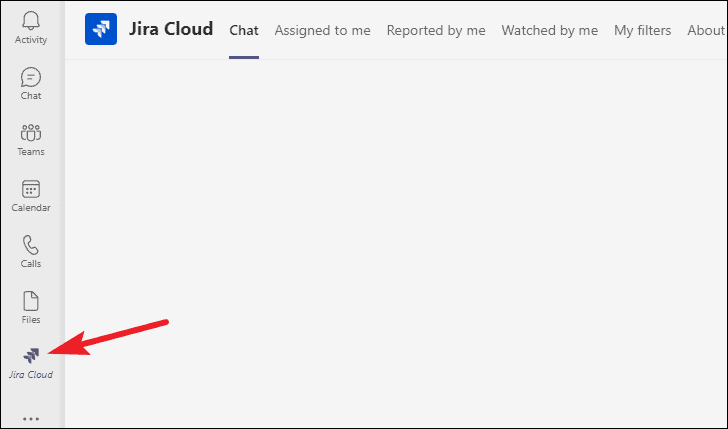Click the empty Jira Cloud chat area
This screenshot has height=429, width=728.
click(396, 244)
